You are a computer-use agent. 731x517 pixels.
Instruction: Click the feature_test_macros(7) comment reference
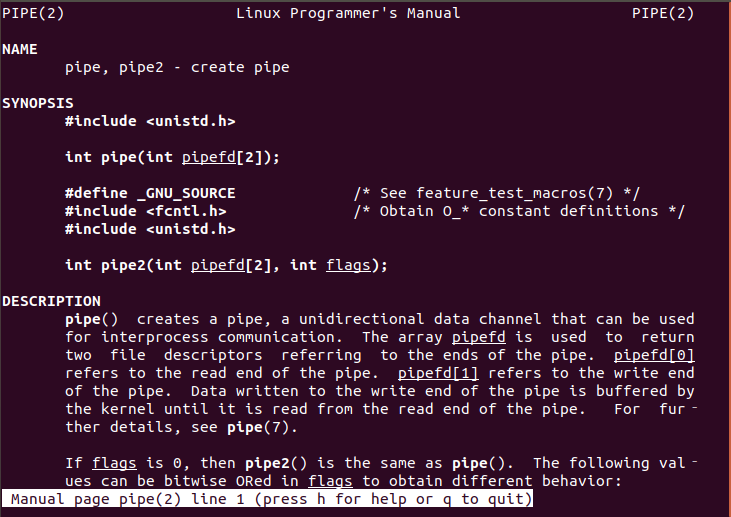[514, 193]
